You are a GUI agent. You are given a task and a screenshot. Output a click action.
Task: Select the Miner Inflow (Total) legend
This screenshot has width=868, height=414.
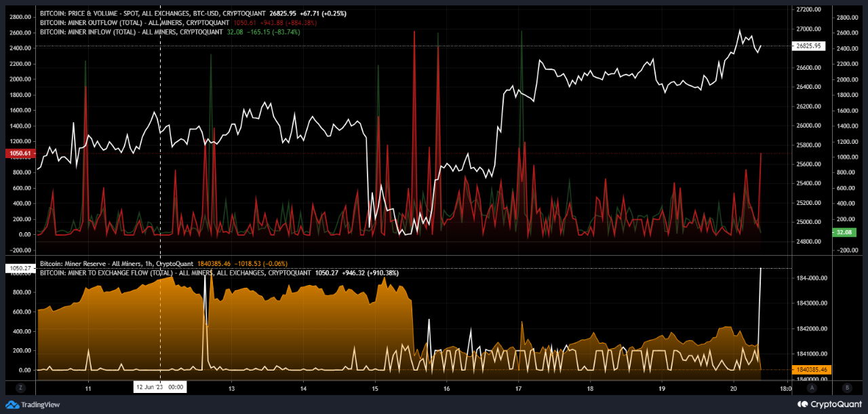point(131,31)
